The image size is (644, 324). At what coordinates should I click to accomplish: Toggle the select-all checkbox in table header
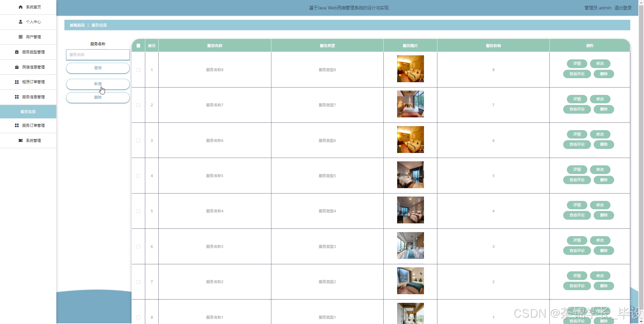click(x=138, y=46)
